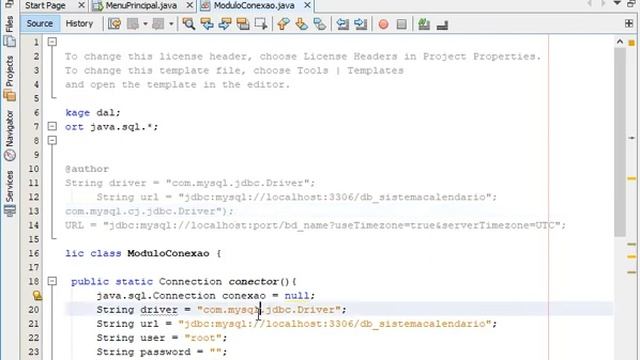Click java.sql.* import text on line 7
Screen dimensions: 640x360
point(121,127)
